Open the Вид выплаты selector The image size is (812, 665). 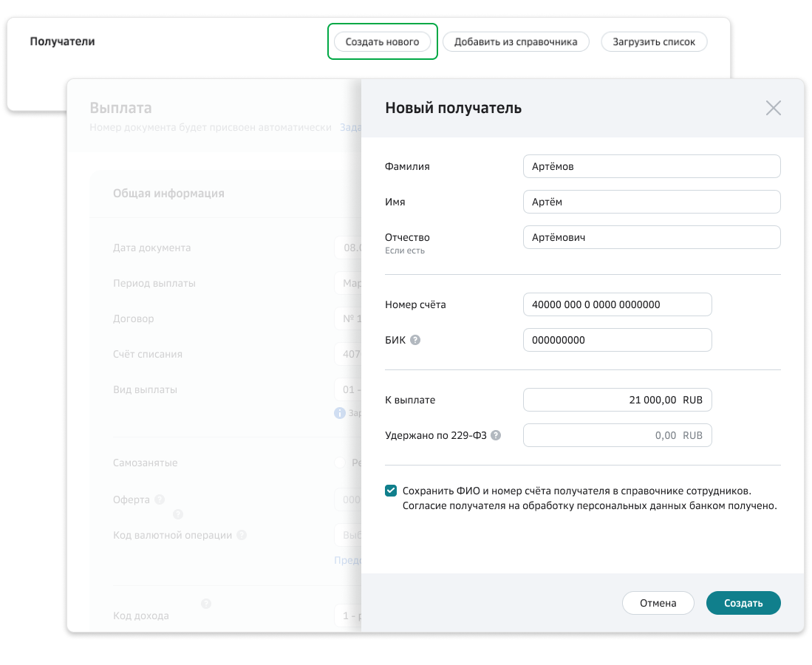click(x=347, y=389)
